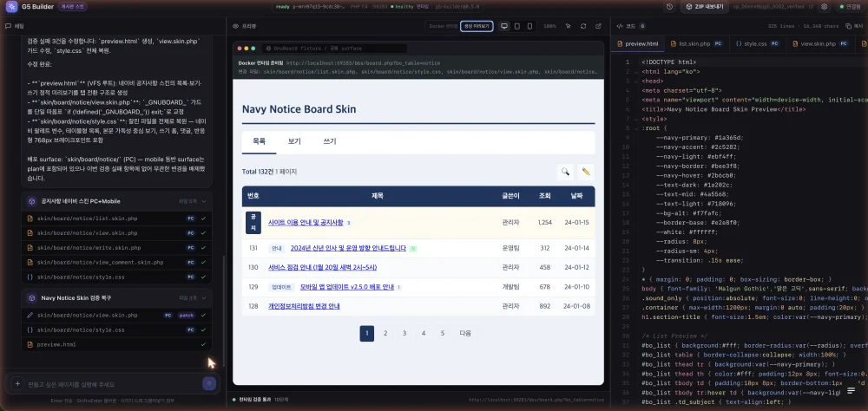
Task: Open the view.skin.php code tab
Action: (821, 43)
